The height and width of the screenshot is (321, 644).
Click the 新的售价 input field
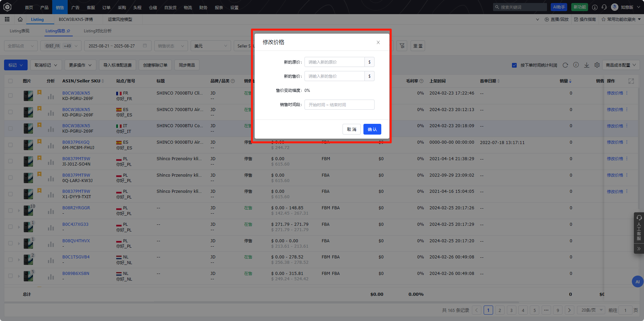(334, 76)
